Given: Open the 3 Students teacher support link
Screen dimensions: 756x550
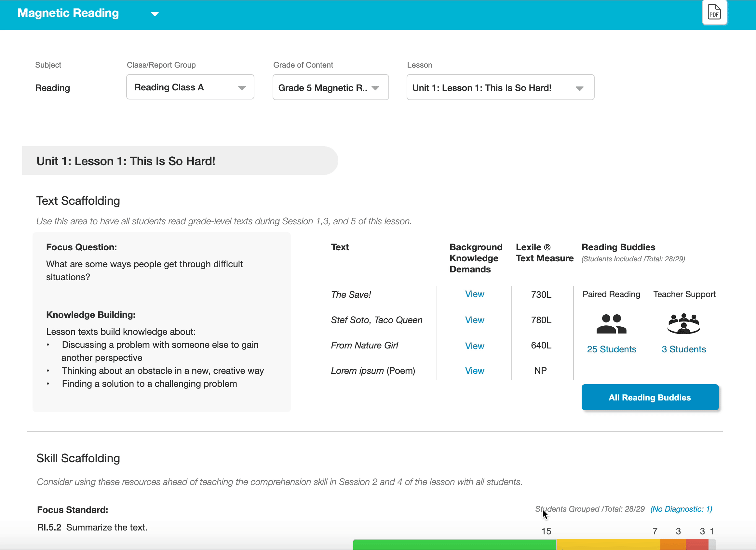Looking at the screenshot, I should coord(684,349).
